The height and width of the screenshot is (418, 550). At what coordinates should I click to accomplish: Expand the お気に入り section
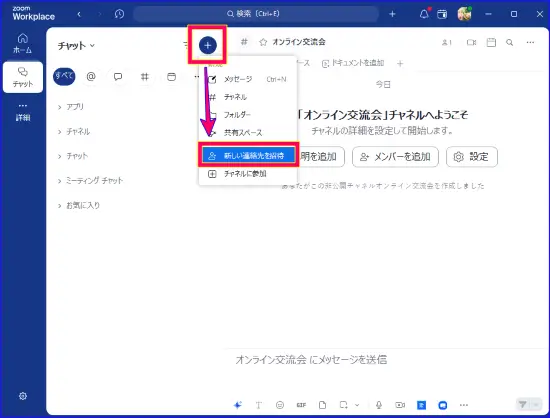click(x=79, y=205)
